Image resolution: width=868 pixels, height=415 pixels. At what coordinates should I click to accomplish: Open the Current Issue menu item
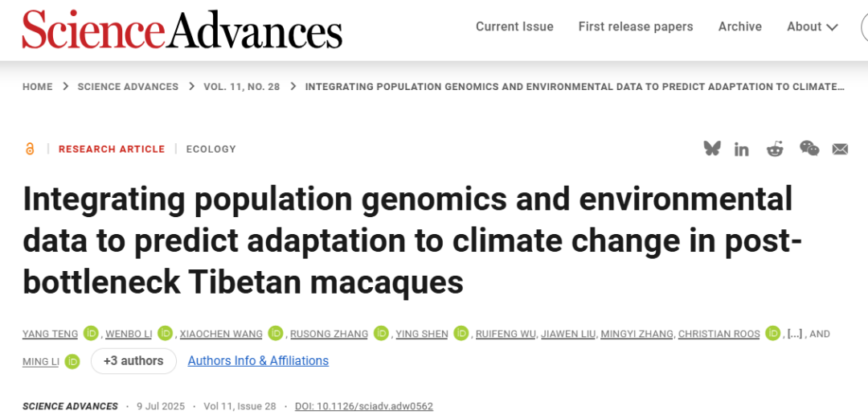(x=515, y=27)
